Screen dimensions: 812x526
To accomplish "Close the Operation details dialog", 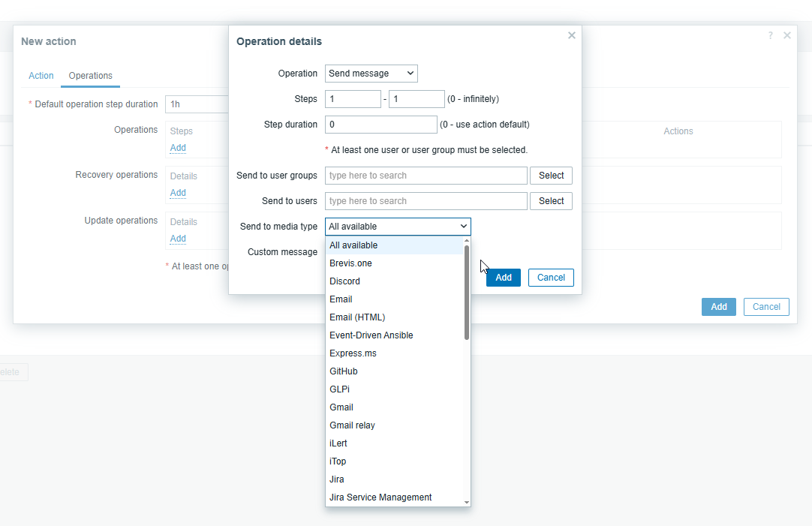I will [x=571, y=35].
